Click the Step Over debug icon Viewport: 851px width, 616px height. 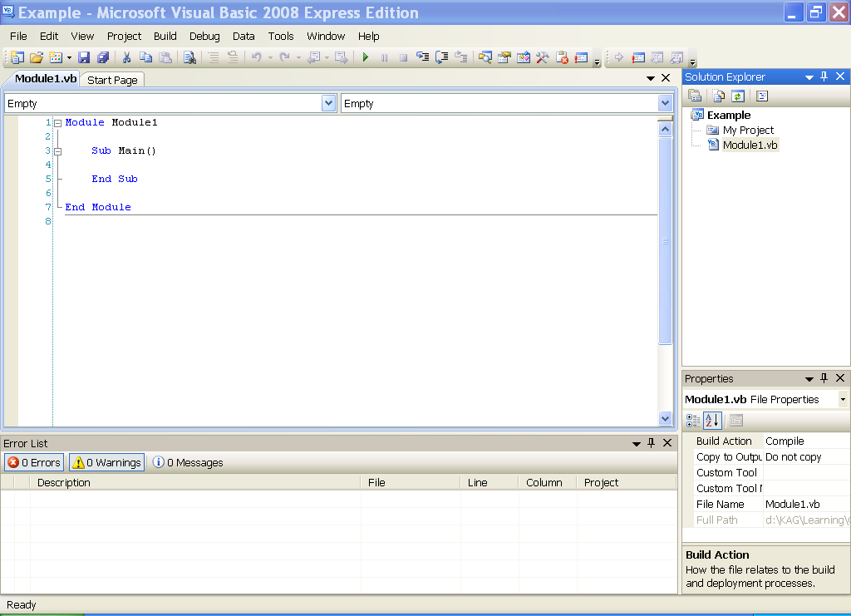tap(442, 57)
